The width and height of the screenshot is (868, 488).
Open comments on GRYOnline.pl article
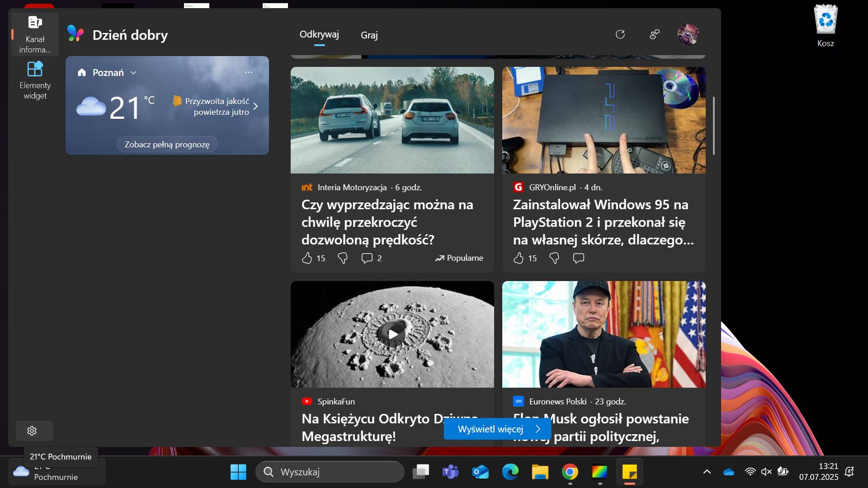tap(579, 258)
